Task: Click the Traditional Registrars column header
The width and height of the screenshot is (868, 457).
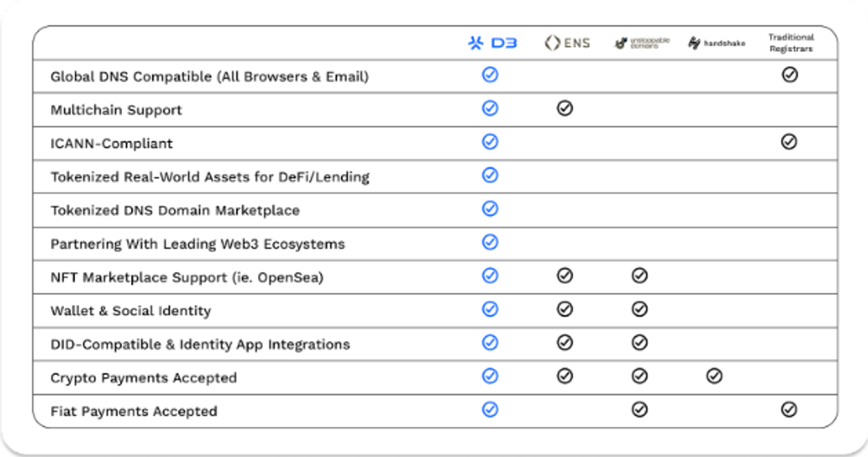Action: coord(790,43)
